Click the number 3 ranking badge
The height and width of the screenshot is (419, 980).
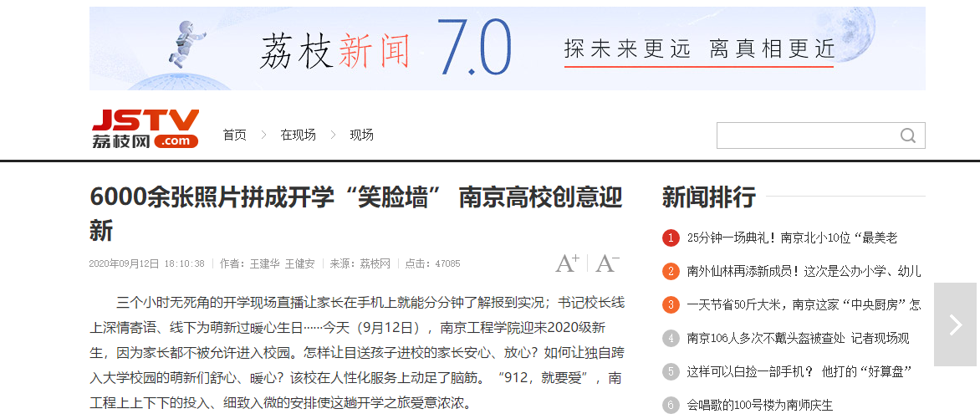(x=671, y=305)
